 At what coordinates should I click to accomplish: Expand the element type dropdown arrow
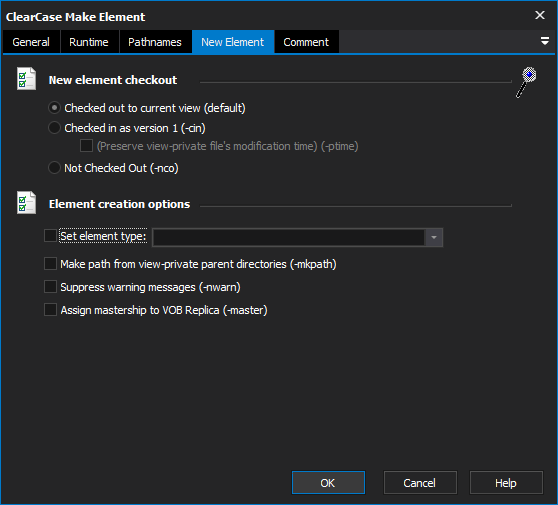tap(434, 237)
